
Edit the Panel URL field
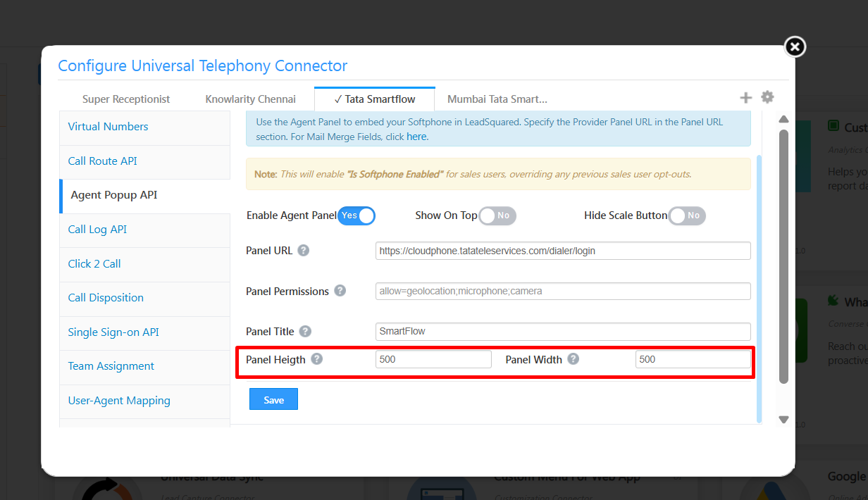pos(563,251)
